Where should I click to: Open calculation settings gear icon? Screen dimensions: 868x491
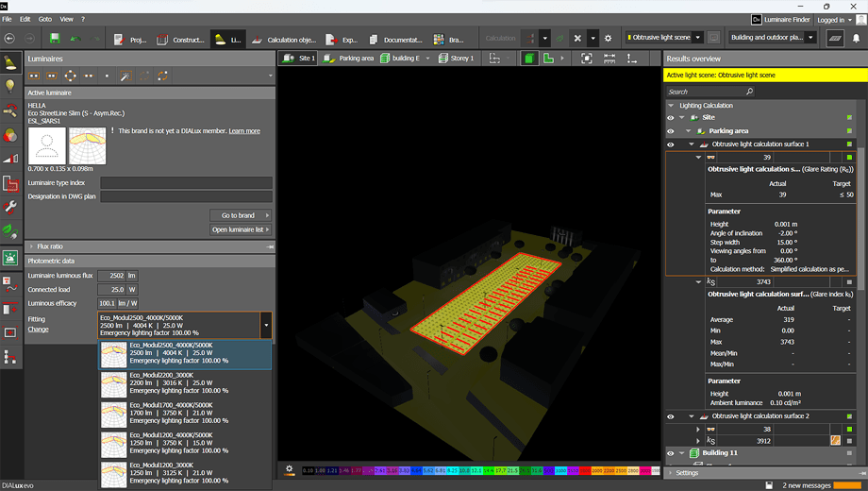coord(608,39)
